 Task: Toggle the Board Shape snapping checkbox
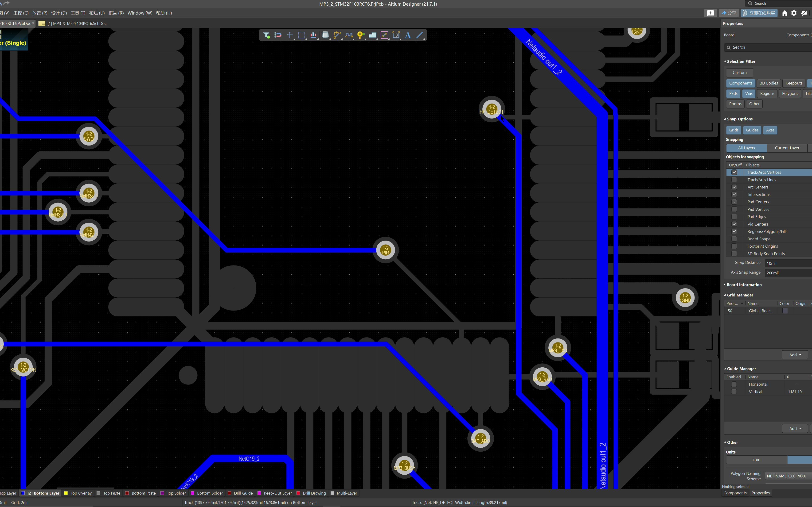tap(734, 239)
